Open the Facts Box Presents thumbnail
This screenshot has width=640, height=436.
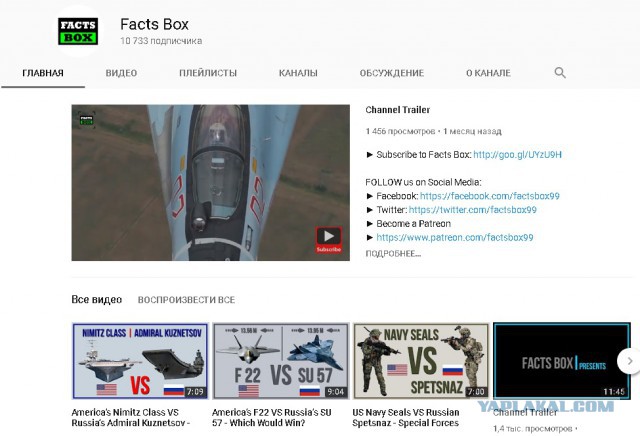(x=562, y=361)
